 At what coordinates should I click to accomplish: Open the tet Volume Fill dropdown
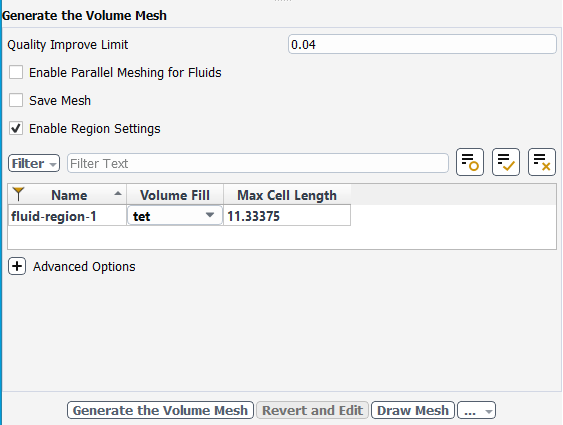(175, 216)
